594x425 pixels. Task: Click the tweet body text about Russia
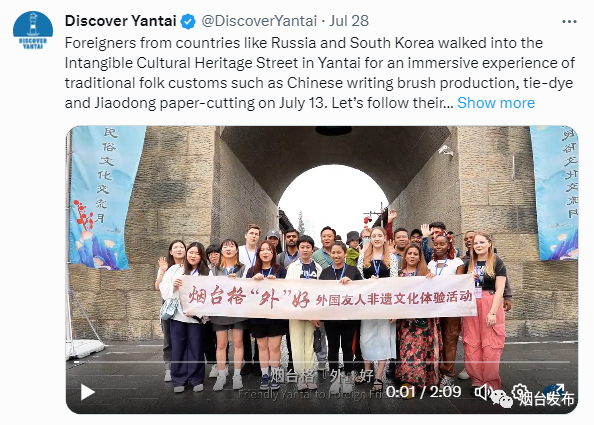click(320, 73)
